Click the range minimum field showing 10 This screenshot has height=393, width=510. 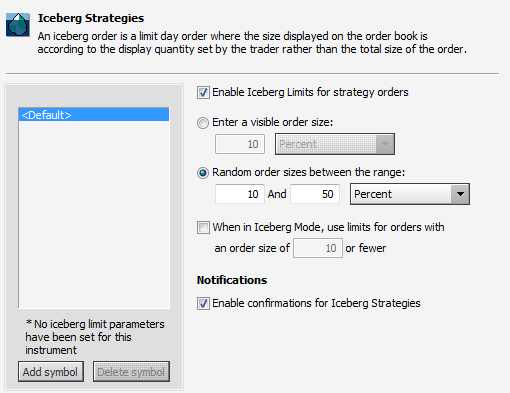tap(240, 194)
